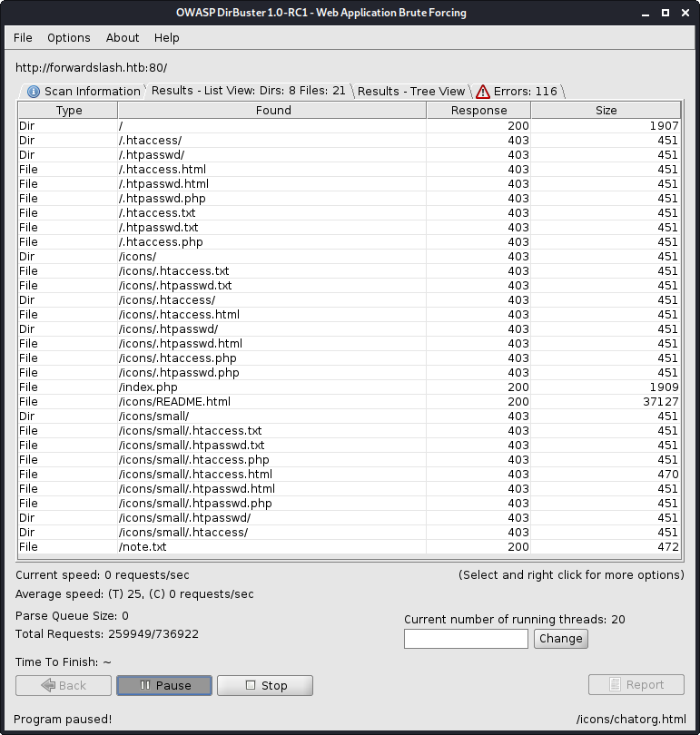Select the /icons/small/.htpasswd.html row

(349, 488)
